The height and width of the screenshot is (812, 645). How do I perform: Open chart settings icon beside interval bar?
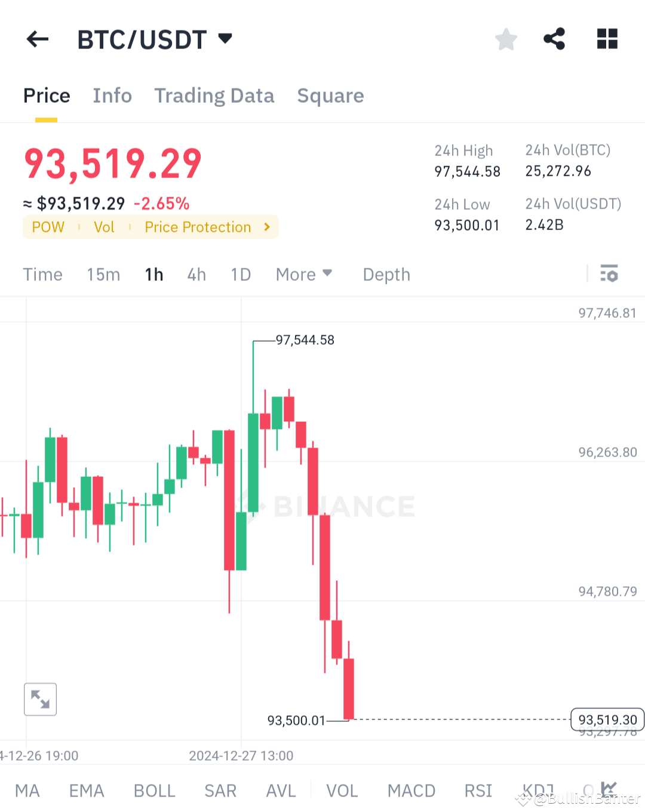pos(610,274)
